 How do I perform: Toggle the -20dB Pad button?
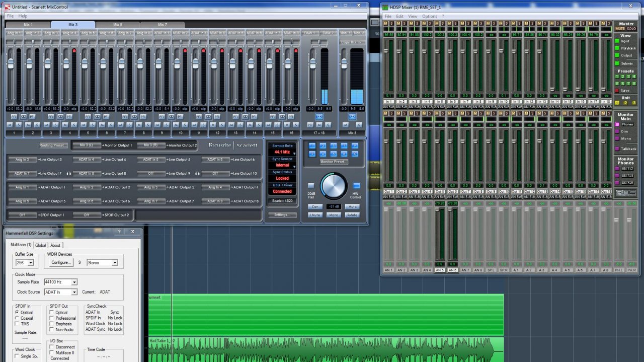(311, 185)
